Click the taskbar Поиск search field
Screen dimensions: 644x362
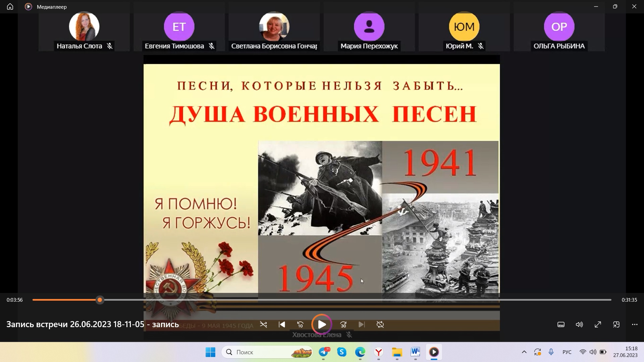point(267,352)
